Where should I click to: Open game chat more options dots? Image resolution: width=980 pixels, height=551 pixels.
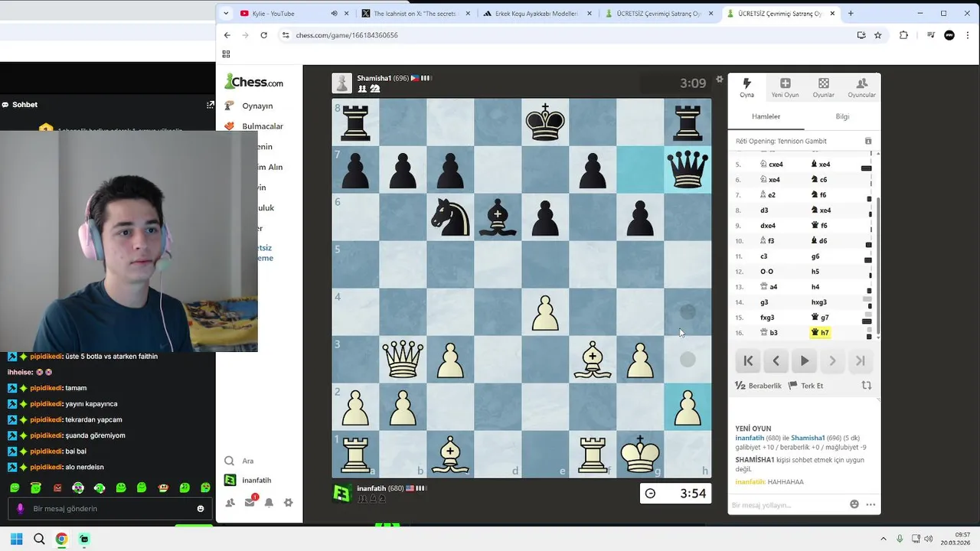[871, 504]
